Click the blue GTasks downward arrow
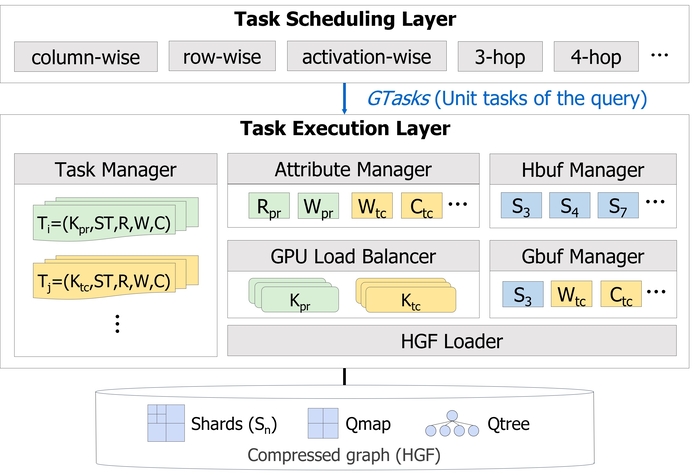The height and width of the screenshot is (475, 700). click(x=345, y=99)
